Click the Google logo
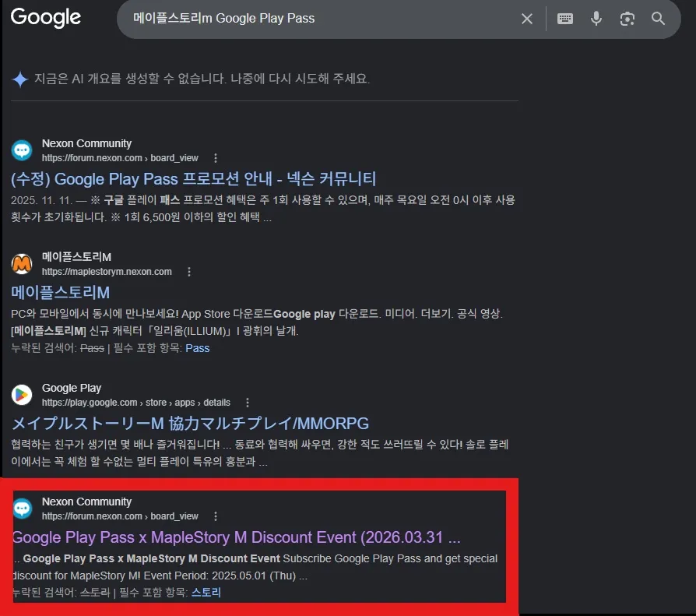Screen dimensions: 696x616 (x=46, y=18)
